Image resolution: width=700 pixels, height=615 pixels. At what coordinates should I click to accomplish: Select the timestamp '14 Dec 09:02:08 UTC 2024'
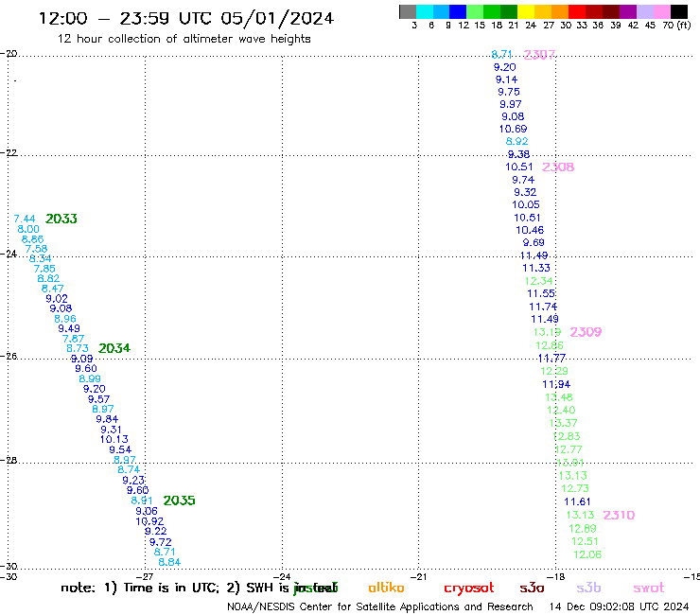[620, 607]
